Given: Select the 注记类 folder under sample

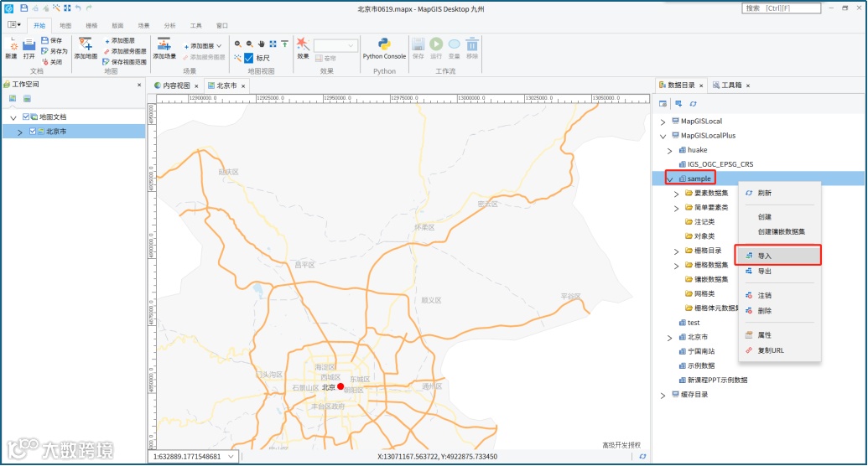Looking at the screenshot, I should tap(704, 222).
